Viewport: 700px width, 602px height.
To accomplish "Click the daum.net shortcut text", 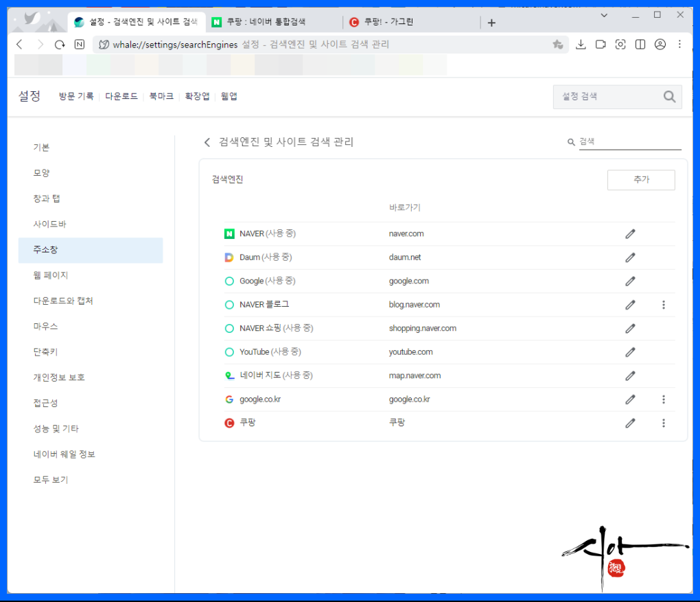I will point(404,257).
